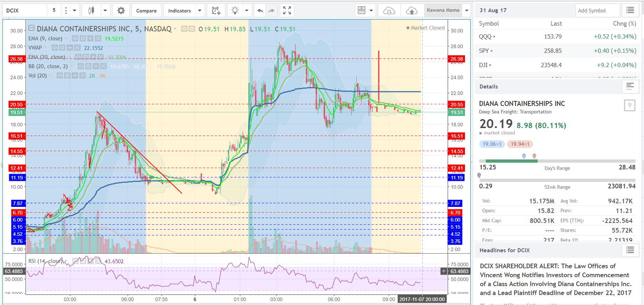Expand the Indicators dropdown arrow
Viewport: 644px width, 305px height.
click(x=200, y=11)
